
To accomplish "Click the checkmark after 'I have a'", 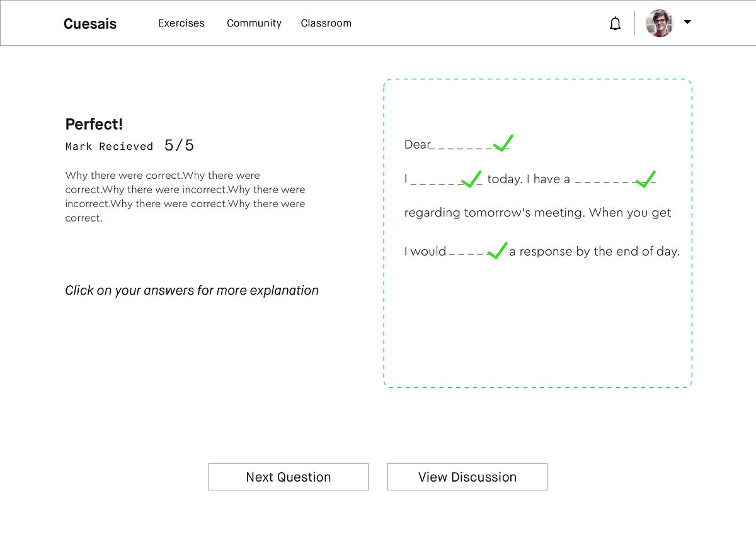I will click(x=645, y=179).
